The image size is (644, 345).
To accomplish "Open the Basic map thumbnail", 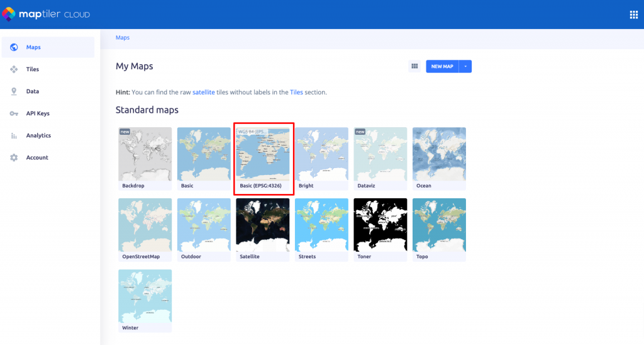I will (x=204, y=154).
